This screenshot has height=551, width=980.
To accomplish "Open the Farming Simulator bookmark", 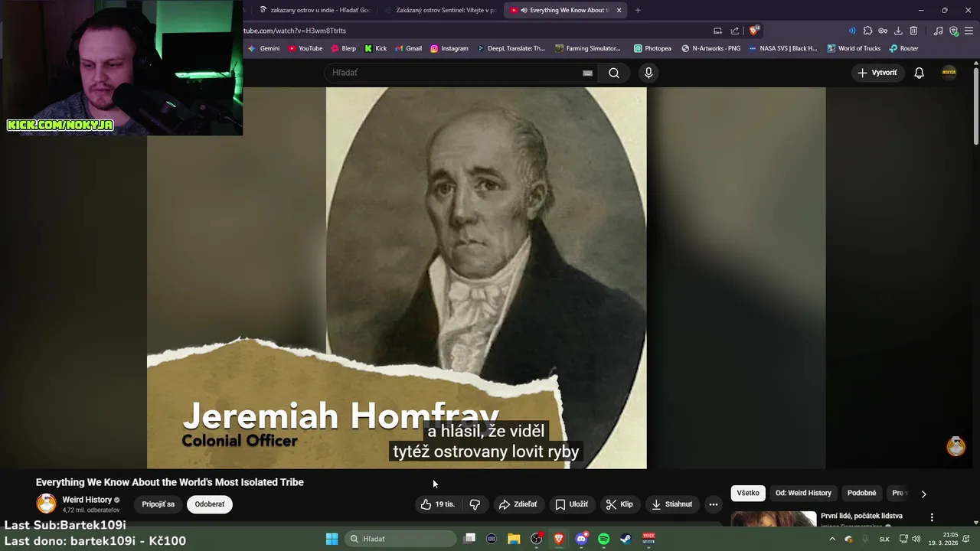I will [588, 48].
